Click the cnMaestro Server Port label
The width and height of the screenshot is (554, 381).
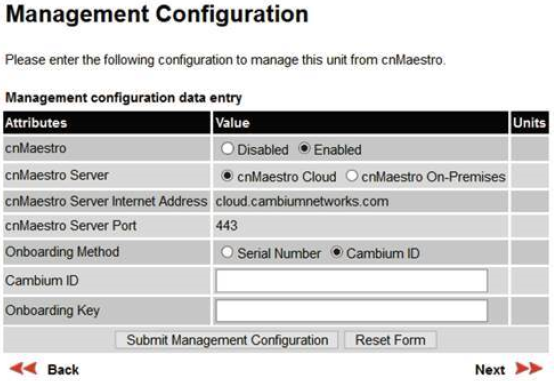coord(71,225)
